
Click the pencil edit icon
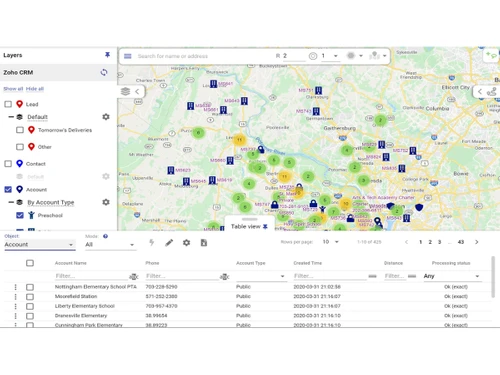pos(169,243)
